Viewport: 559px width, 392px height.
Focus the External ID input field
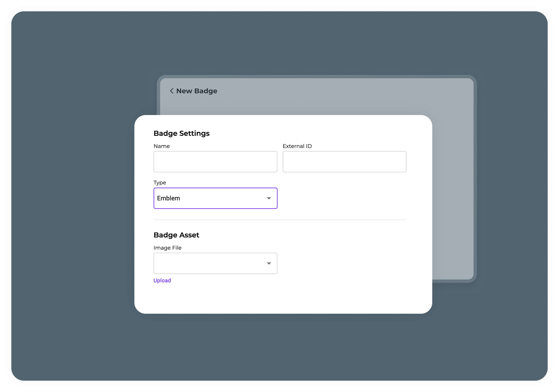pyautogui.click(x=344, y=162)
